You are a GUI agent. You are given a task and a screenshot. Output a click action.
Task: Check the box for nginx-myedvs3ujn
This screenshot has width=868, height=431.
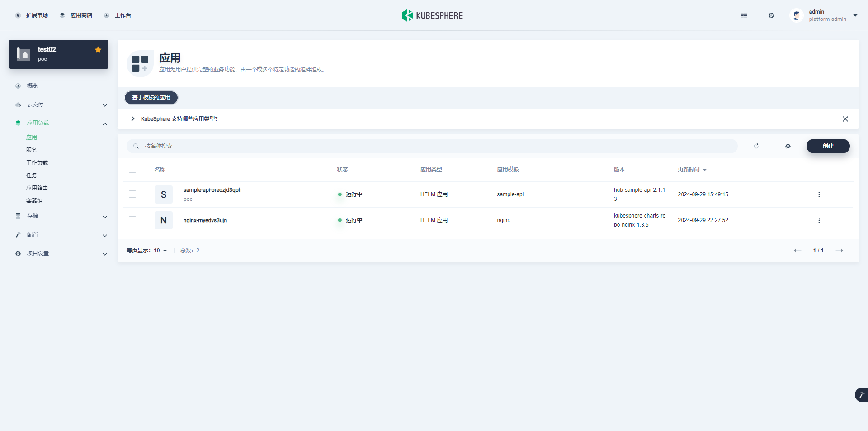pos(132,220)
